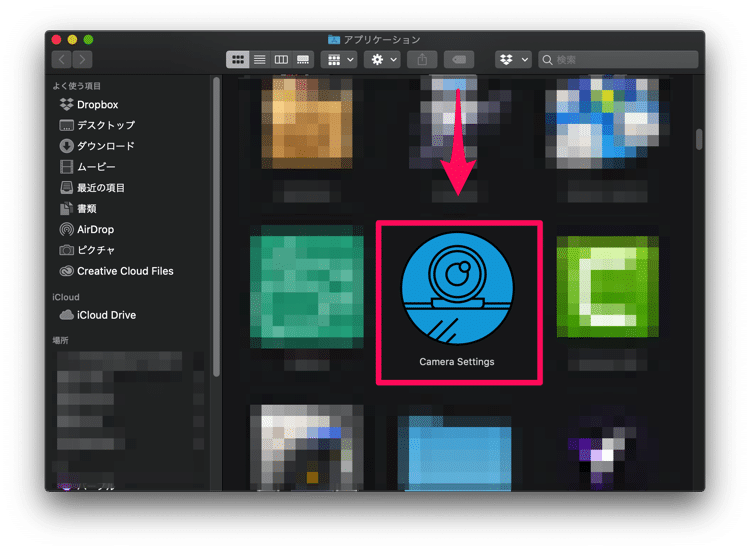
Task: Switch to column view
Action: (281, 59)
